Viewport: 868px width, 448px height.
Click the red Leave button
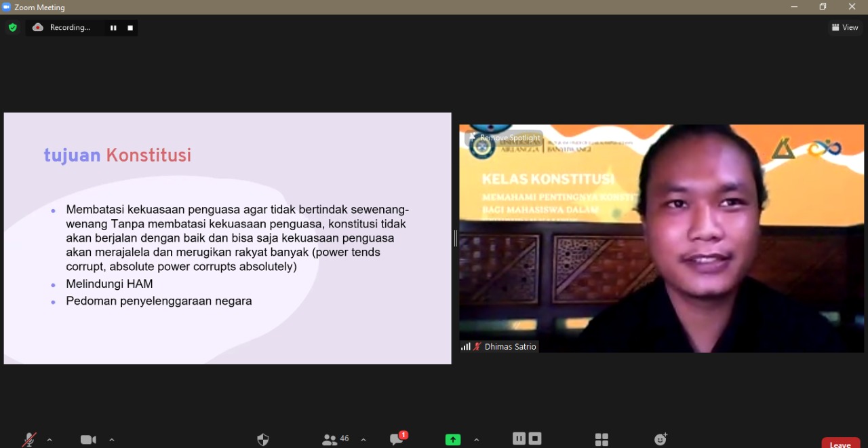point(840,444)
